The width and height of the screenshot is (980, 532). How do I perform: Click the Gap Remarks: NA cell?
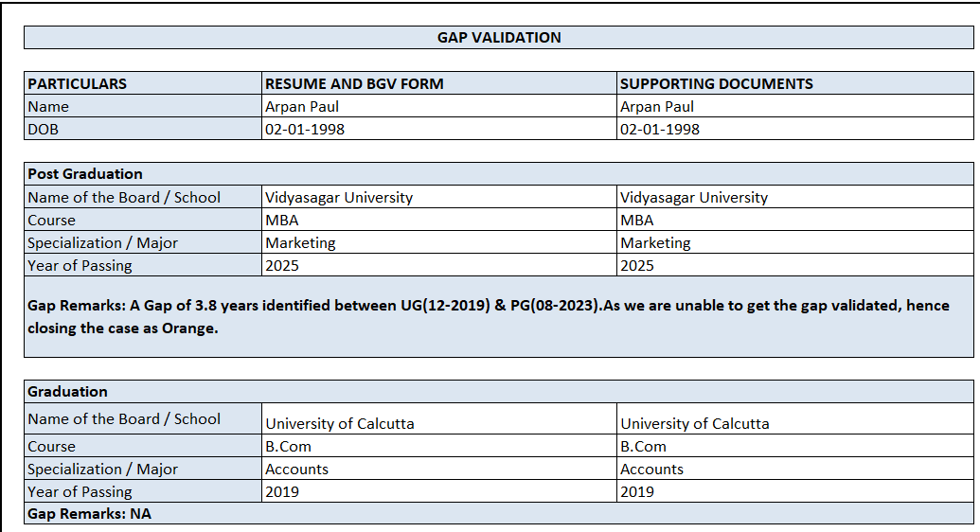[90, 514]
